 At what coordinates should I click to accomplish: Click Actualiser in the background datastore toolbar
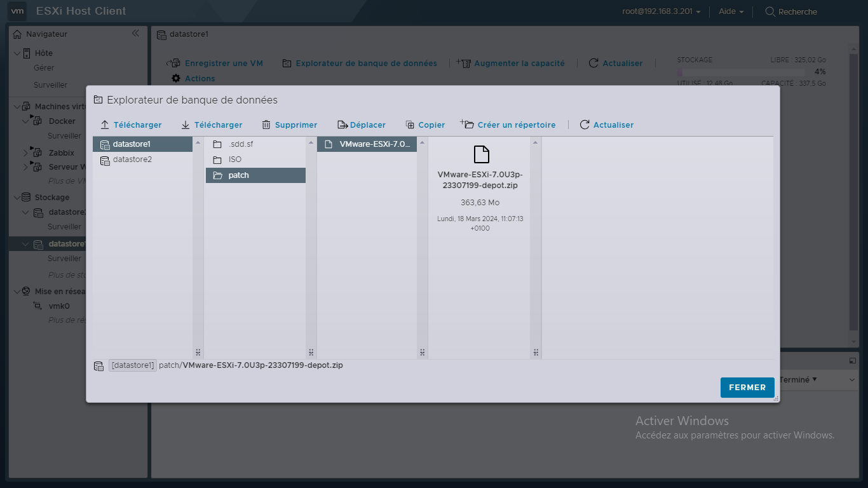tap(615, 64)
